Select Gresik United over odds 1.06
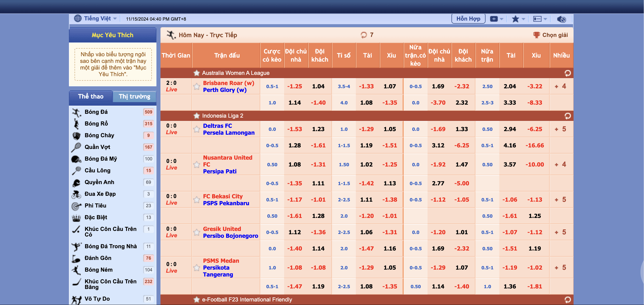Viewport: 644px width, 305px height. click(366, 232)
